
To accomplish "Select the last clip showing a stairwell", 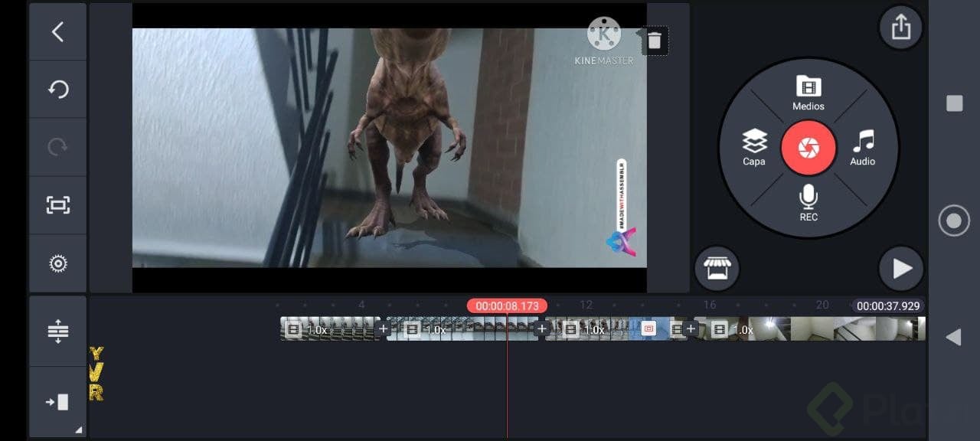I will (810, 329).
